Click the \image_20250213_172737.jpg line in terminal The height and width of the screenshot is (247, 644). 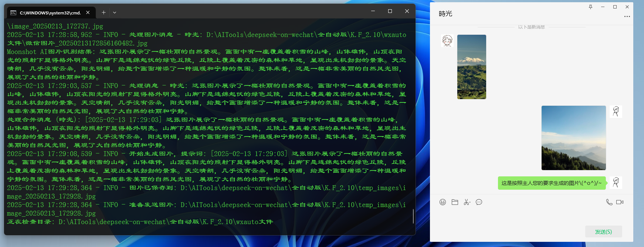point(55,26)
